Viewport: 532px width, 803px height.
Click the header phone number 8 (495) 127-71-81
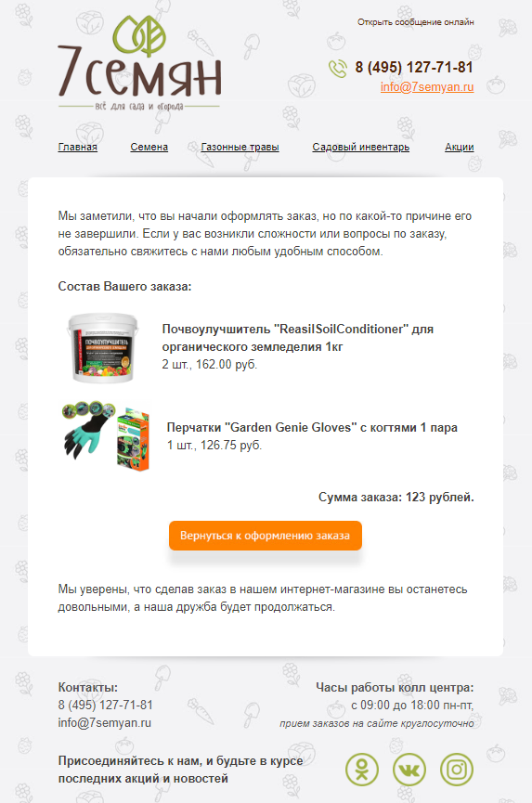(414, 67)
